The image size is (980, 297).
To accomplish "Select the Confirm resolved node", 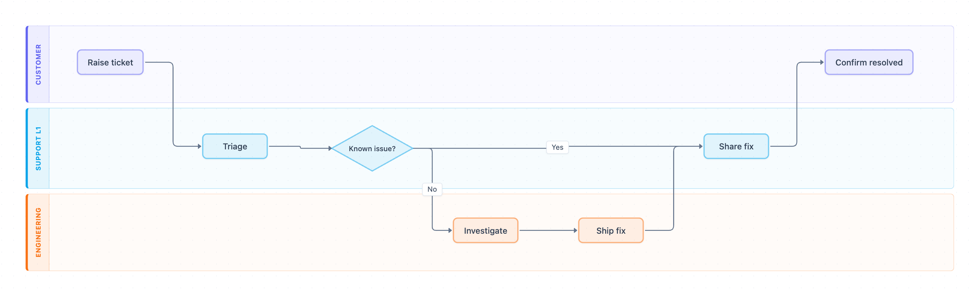I will coord(869,62).
